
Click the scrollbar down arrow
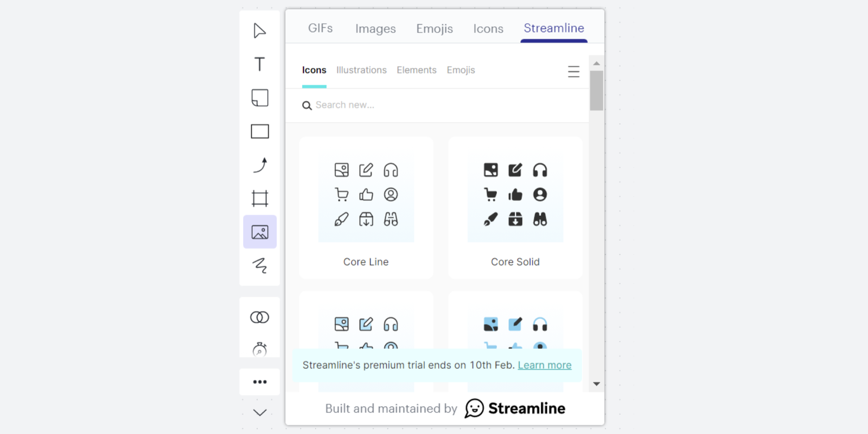tap(597, 384)
